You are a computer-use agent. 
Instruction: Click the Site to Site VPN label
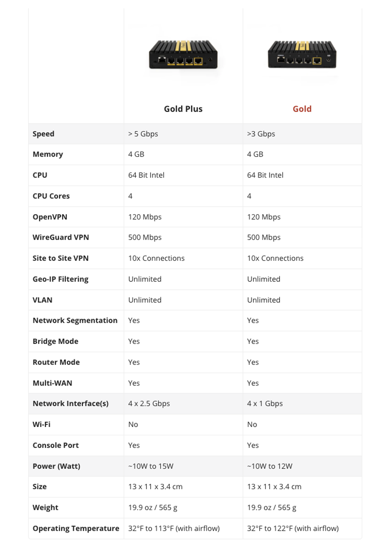pos(60,258)
